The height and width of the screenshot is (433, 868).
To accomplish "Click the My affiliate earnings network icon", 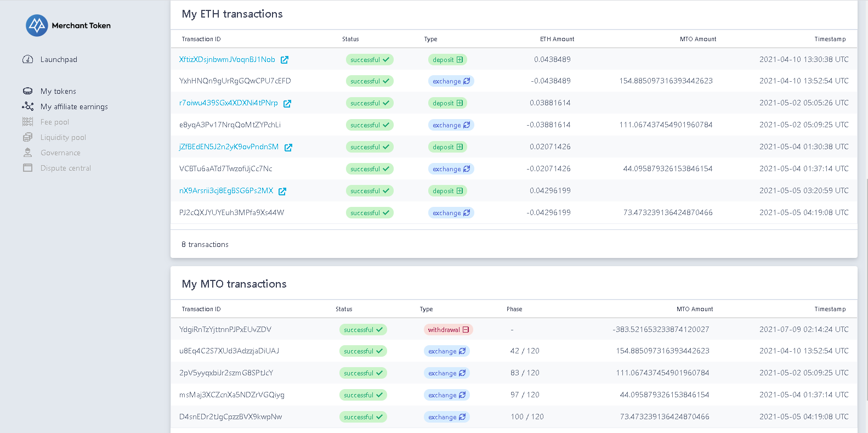I will click(x=27, y=106).
